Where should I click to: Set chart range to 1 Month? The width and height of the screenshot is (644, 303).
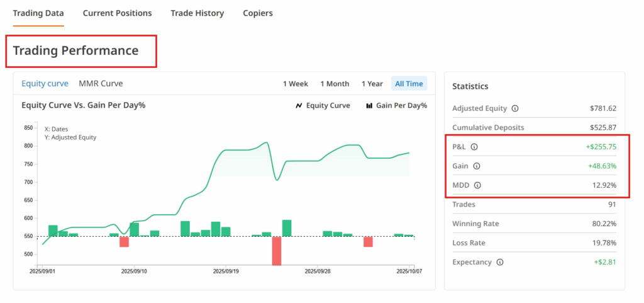335,84
